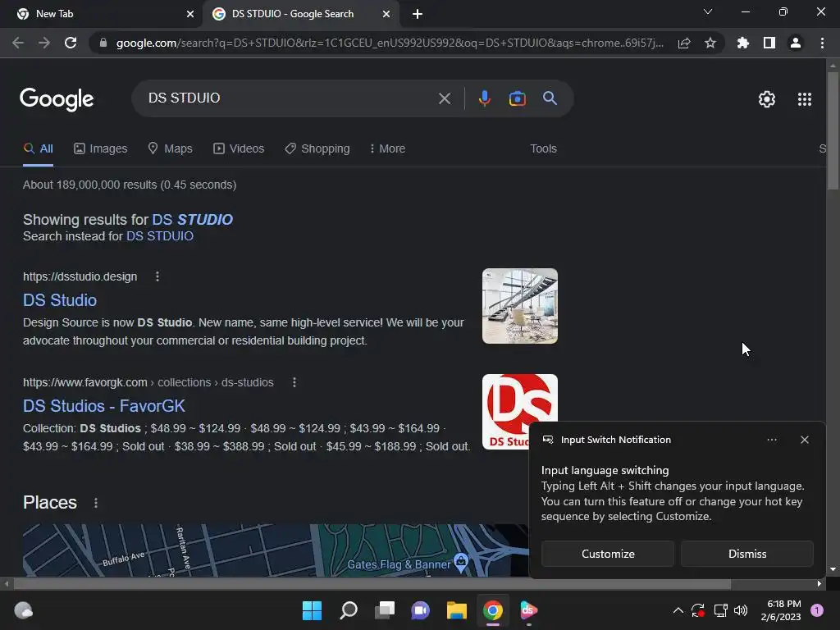Click the network icon in tray
Viewport: 840px width, 630px height.
(720, 610)
